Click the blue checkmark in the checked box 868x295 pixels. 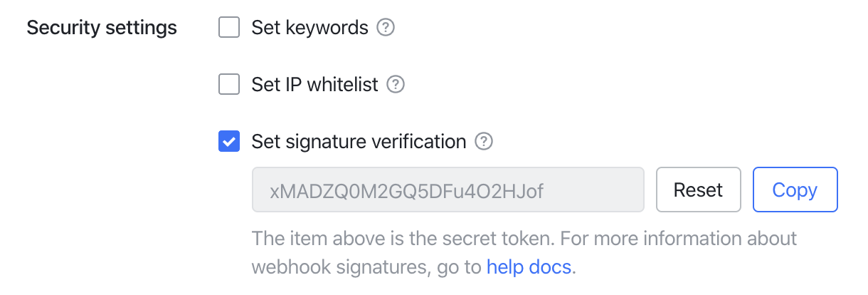[228, 141]
